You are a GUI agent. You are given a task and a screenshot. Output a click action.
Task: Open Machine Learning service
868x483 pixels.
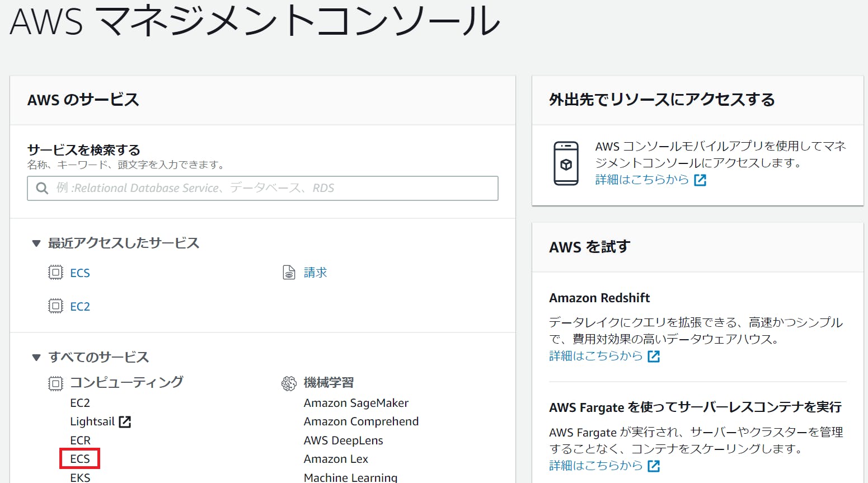coord(350,477)
